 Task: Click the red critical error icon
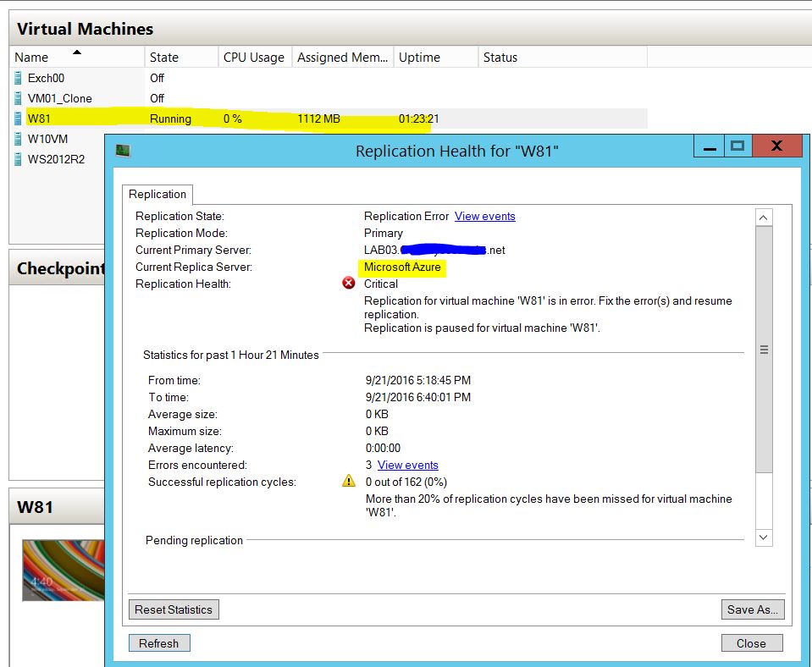(348, 284)
